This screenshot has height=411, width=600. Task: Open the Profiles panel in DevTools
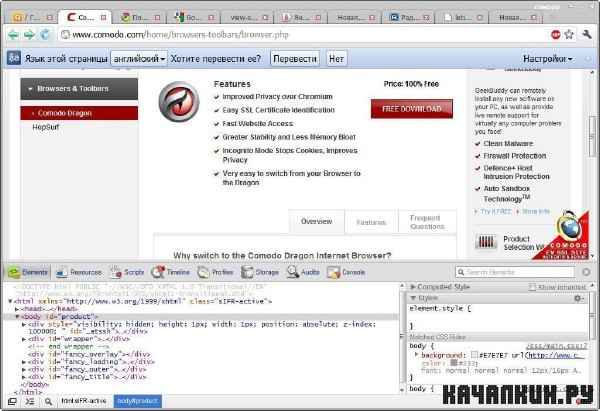pos(215,272)
